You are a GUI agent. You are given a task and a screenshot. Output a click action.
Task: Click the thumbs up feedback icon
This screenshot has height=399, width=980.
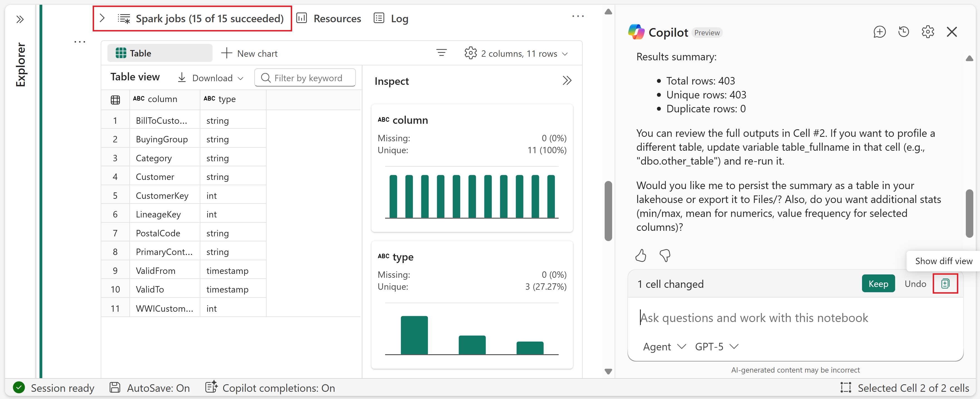click(x=641, y=255)
